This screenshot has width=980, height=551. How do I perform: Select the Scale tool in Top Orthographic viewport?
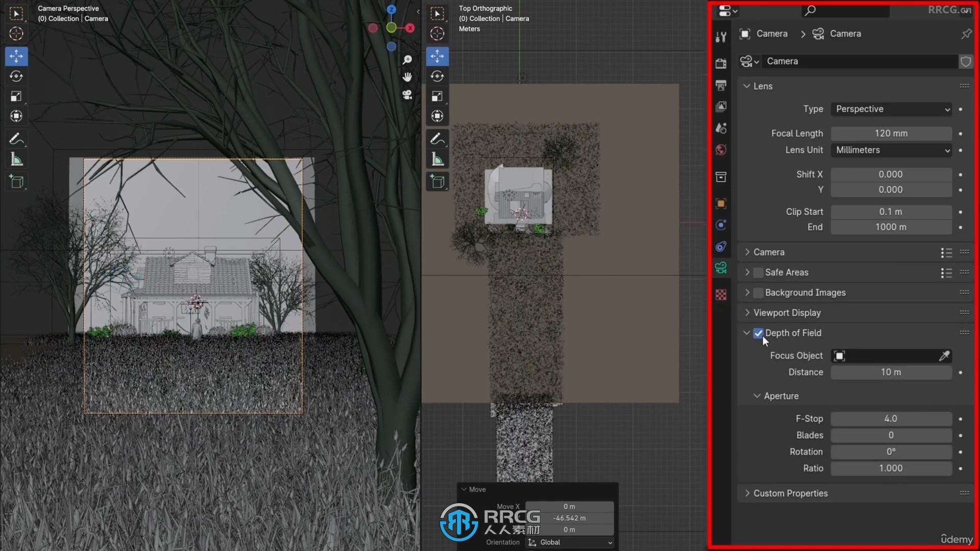(x=437, y=96)
